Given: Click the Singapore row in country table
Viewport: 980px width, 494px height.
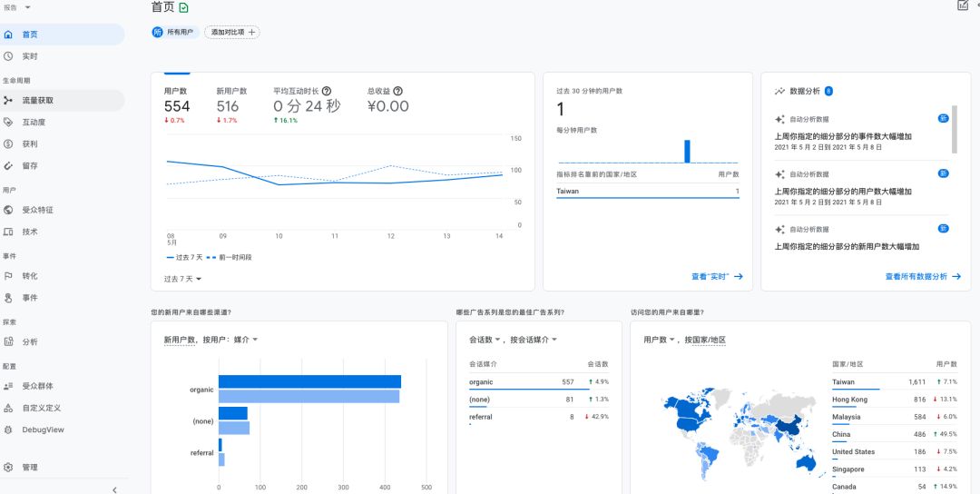Looking at the screenshot, I should [895, 469].
